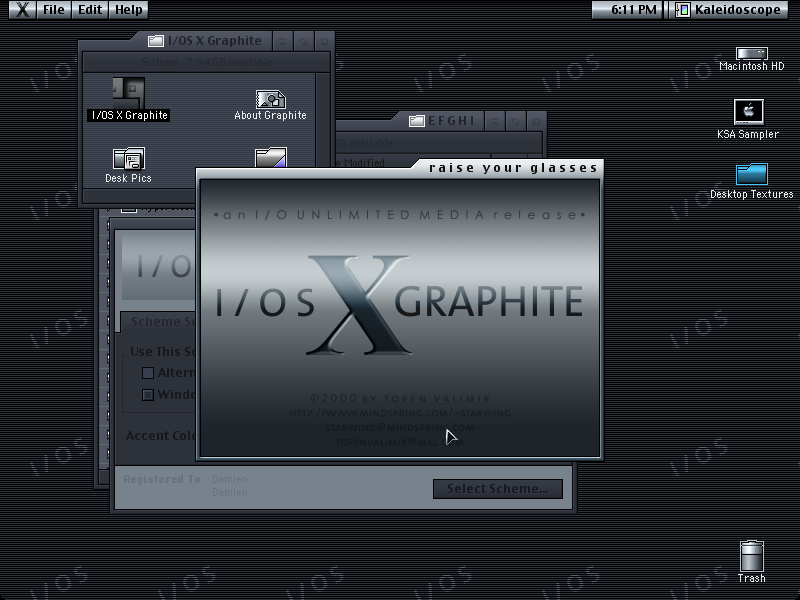Image resolution: width=800 pixels, height=600 pixels.
Task: Switch to the Scheme Se... tab
Action: pos(159,322)
